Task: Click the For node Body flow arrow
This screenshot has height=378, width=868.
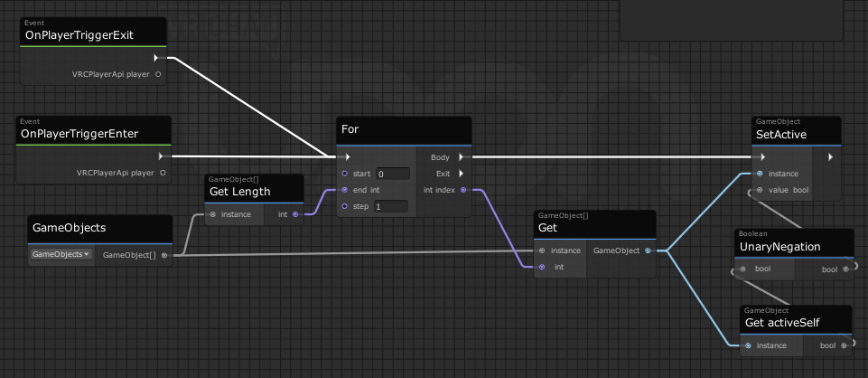Action: coord(462,157)
